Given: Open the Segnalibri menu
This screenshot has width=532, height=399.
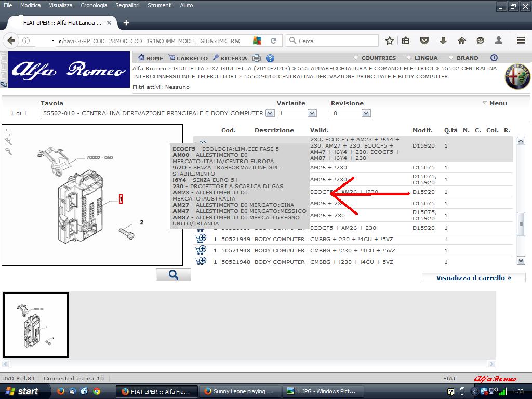Looking at the screenshot, I should coord(127,5).
